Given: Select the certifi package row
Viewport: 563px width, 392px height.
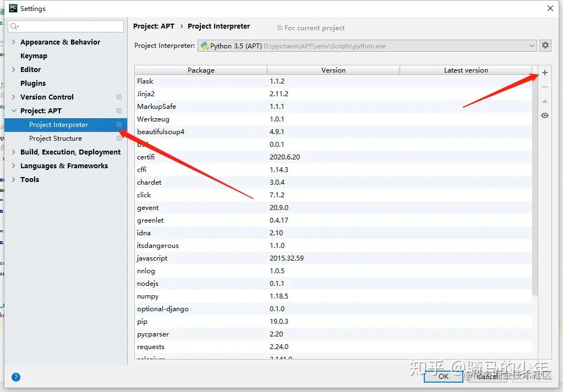Looking at the screenshot, I should point(334,157).
